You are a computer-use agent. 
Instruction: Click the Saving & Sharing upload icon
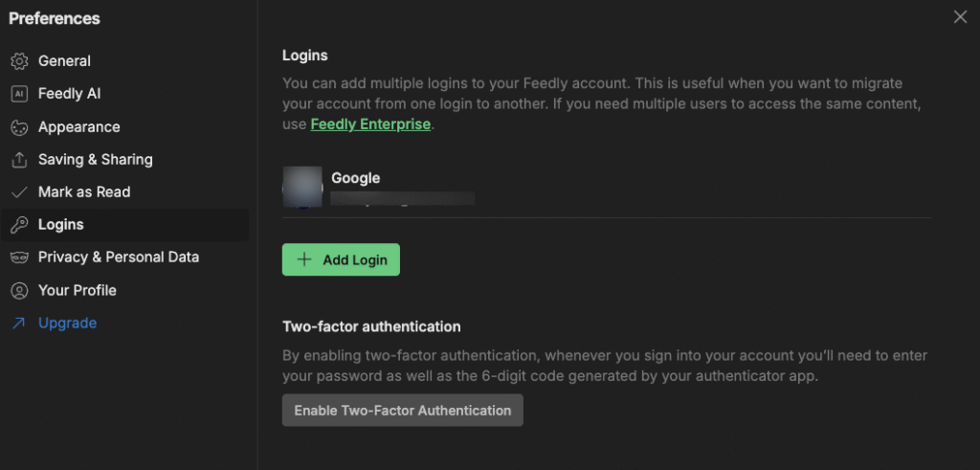19,159
